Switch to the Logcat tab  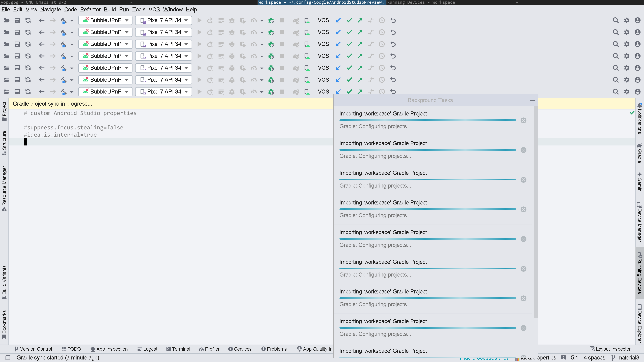(148, 349)
